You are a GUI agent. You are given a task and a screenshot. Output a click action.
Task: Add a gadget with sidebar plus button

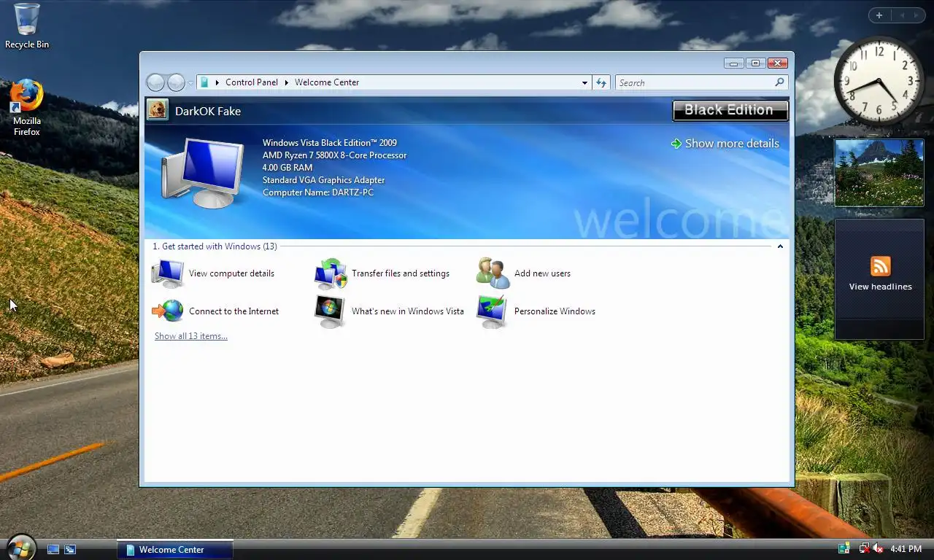click(879, 15)
